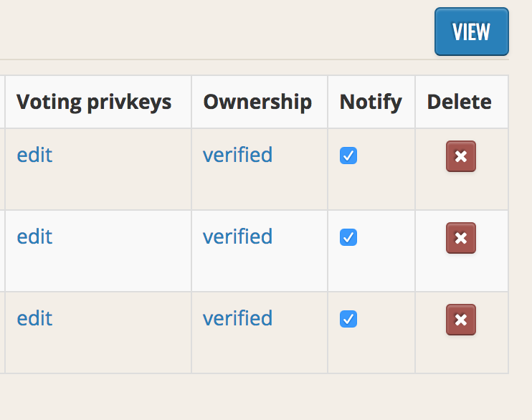
Task: Click the blue VIEW button
Action: (472, 32)
